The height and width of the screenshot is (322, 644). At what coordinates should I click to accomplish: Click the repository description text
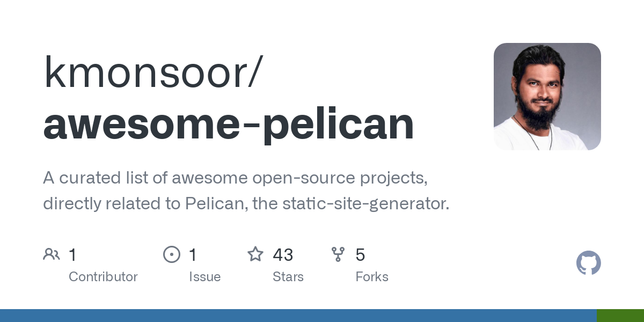[246, 191]
